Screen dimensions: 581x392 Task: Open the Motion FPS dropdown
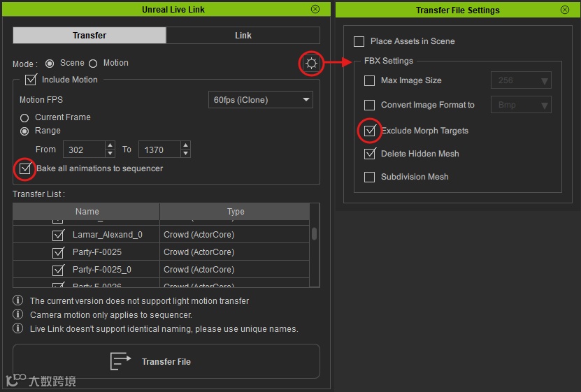(261, 100)
